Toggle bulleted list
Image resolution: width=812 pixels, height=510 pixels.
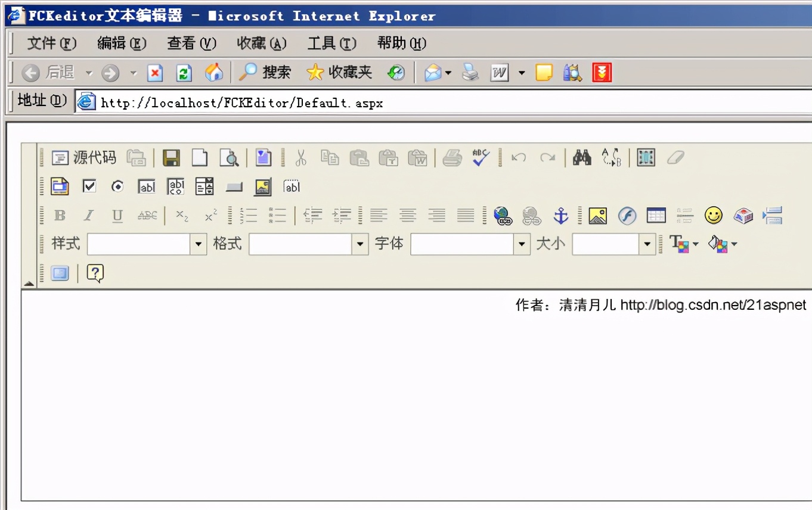point(277,216)
